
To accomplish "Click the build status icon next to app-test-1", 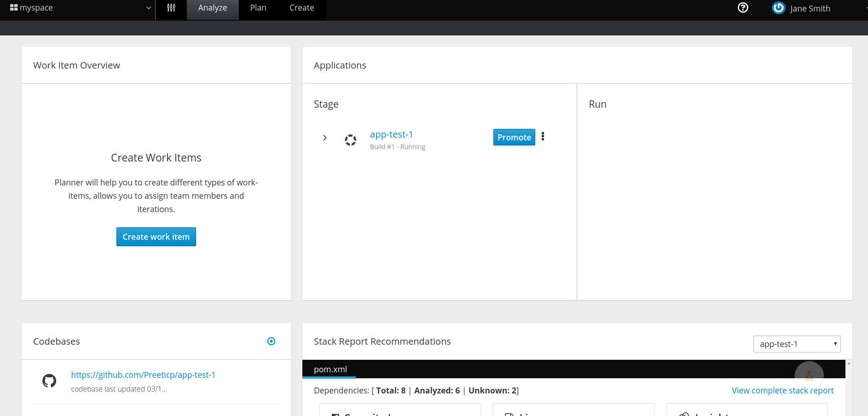I will tap(350, 140).
